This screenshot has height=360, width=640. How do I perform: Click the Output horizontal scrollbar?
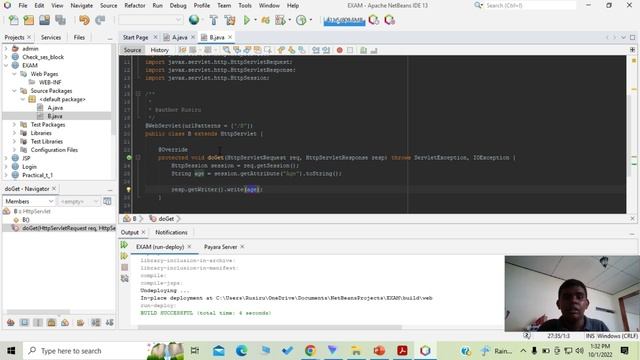tap(269, 327)
